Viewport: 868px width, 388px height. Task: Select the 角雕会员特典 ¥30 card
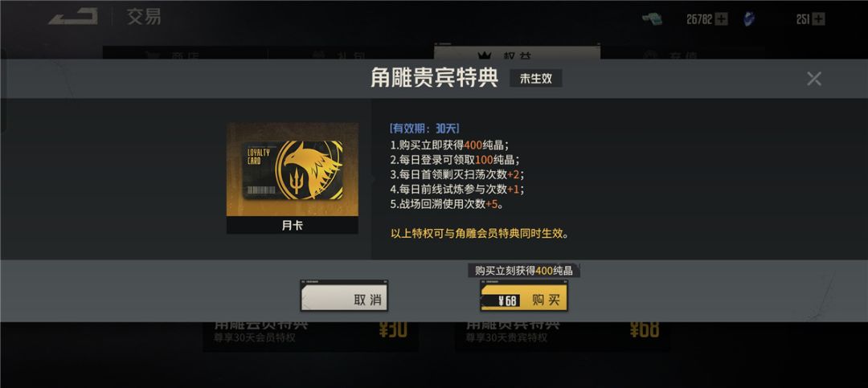click(310, 334)
